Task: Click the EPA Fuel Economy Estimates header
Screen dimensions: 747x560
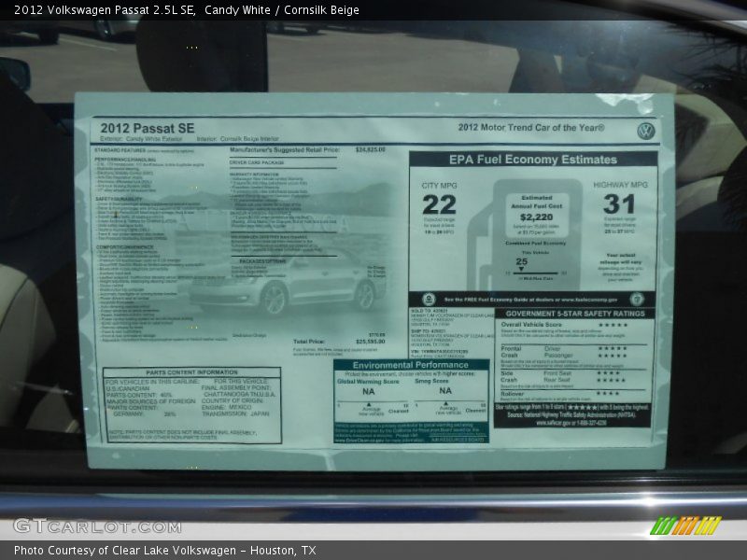Action: 532,160
